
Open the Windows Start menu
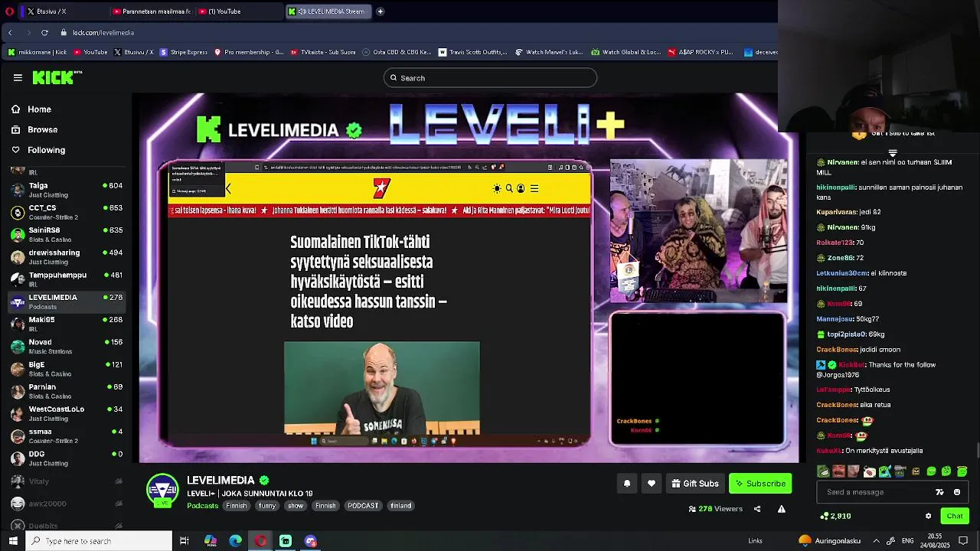pyautogui.click(x=13, y=541)
